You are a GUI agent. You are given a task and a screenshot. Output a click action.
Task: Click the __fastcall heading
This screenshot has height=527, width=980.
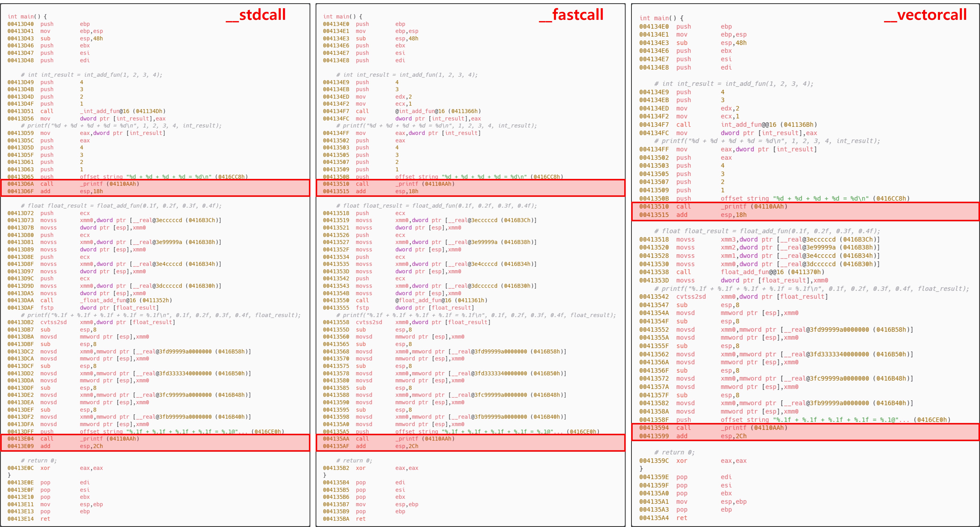click(x=571, y=15)
